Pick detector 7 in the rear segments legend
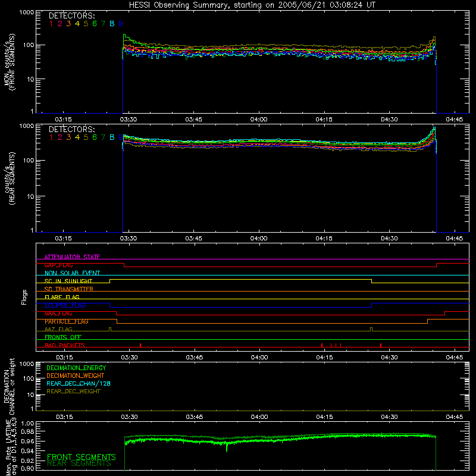This screenshot has width=476, height=476. tap(103, 137)
